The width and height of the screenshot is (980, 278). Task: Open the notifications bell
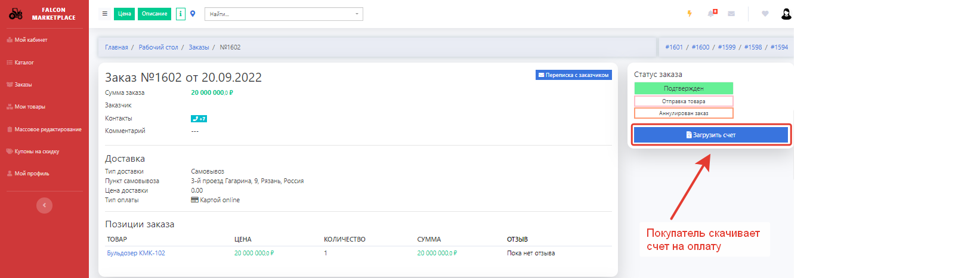click(x=711, y=14)
